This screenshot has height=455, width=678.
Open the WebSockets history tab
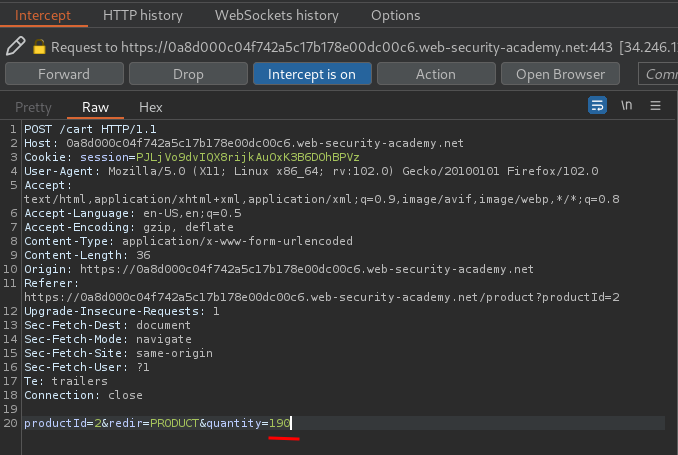(x=277, y=16)
